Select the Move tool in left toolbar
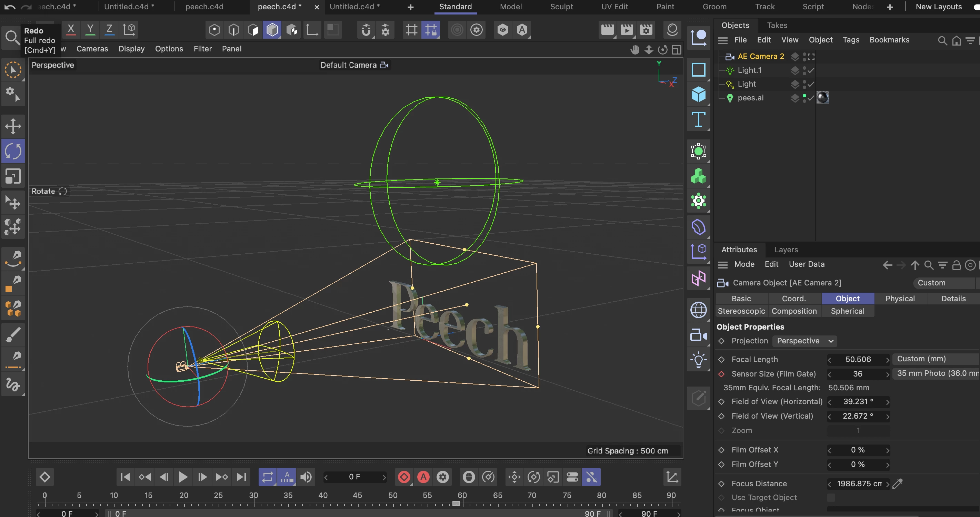The width and height of the screenshot is (980, 517). (x=13, y=126)
